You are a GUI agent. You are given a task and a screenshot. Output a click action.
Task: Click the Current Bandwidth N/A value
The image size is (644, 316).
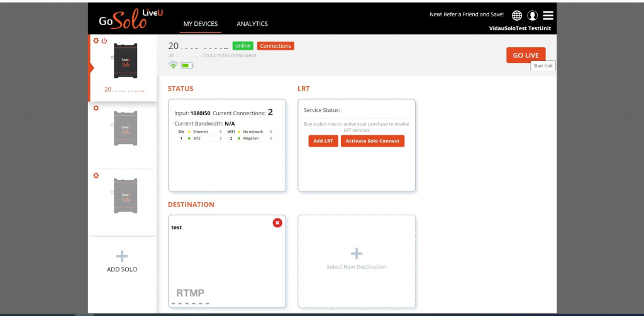click(230, 123)
